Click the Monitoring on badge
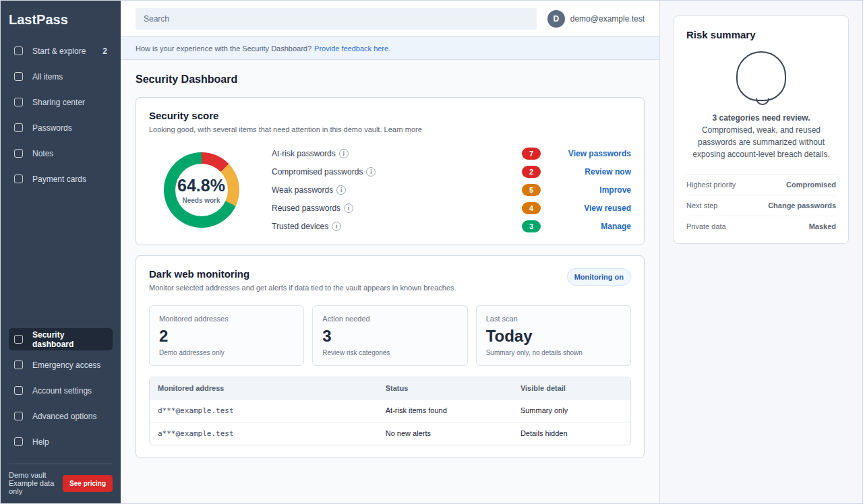Viewport: 863px width, 504px height. click(x=599, y=277)
